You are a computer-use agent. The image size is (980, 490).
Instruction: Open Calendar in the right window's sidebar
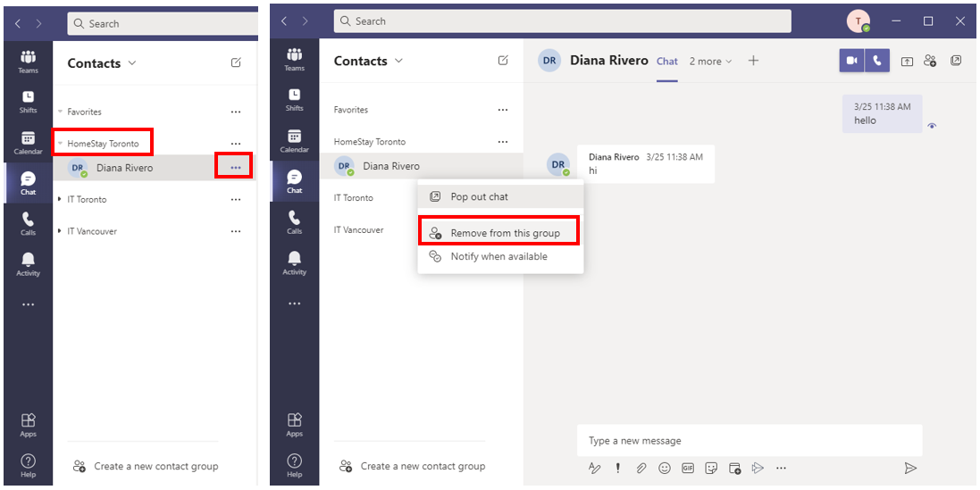coord(295,141)
